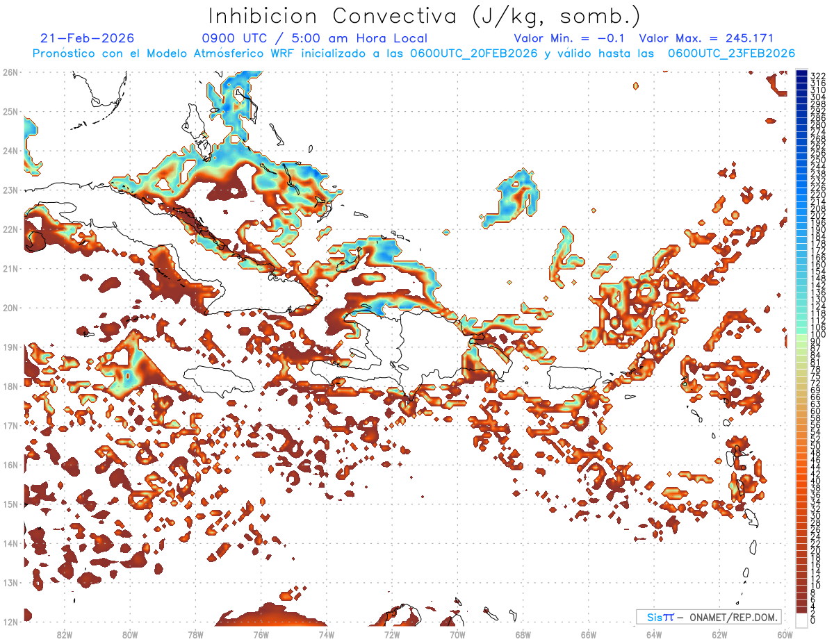Viewport: 834px width, 644px height.
Task: Click 'Pronóstico con el Modelo Atmósferico WRF' text
Action: click(165, 53)
